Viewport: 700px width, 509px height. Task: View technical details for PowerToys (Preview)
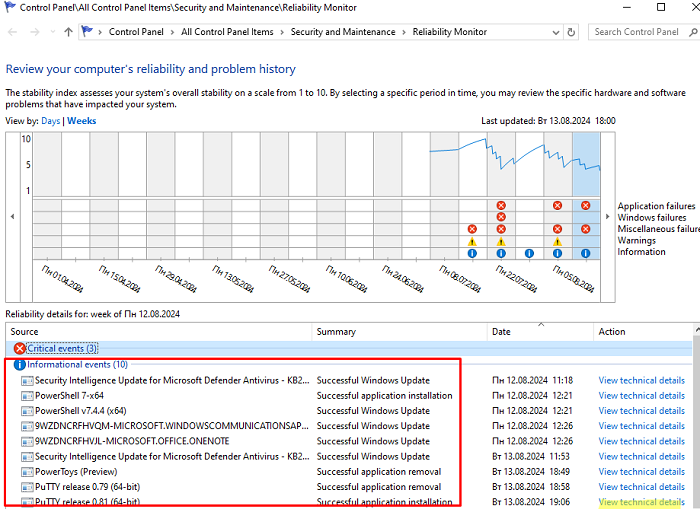point(642,472)
